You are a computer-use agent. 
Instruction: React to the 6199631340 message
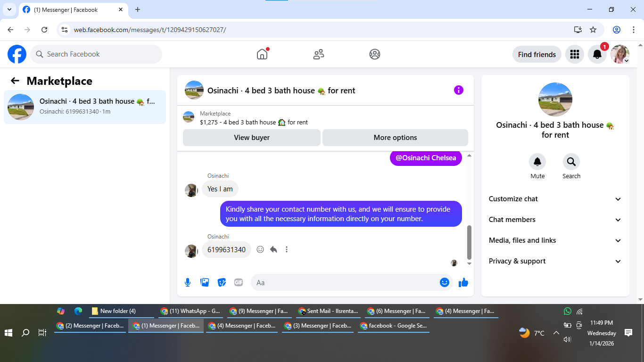point(260,249)
